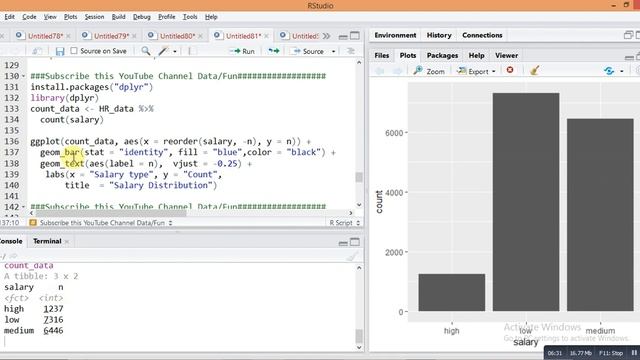
Task: Open the Session menu
Action: [94, 17]
